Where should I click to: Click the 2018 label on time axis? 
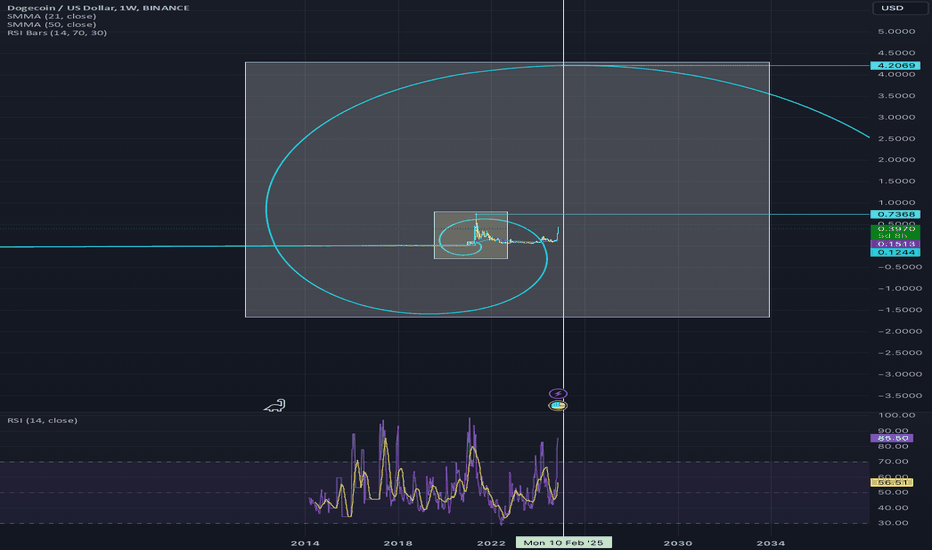pyautogui.click(x=398, y=543)
